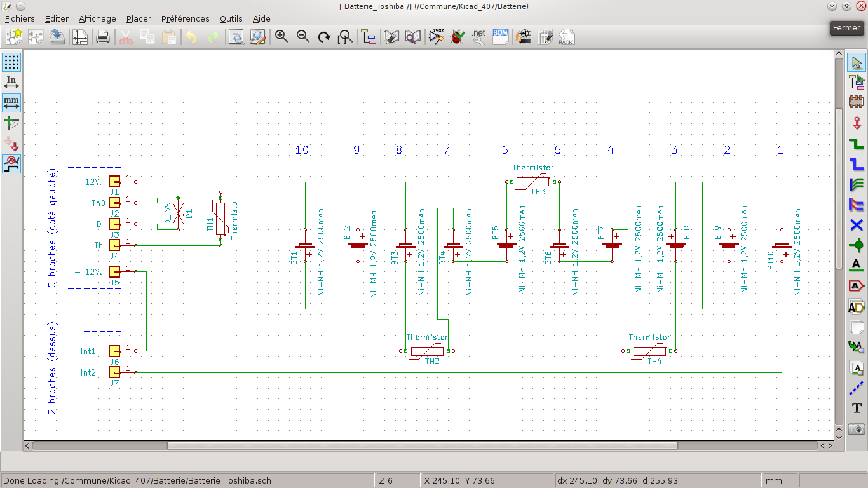This screenshot has width=868, height=488.
Task: Open the Generate netlist tool
Action: 478,37
